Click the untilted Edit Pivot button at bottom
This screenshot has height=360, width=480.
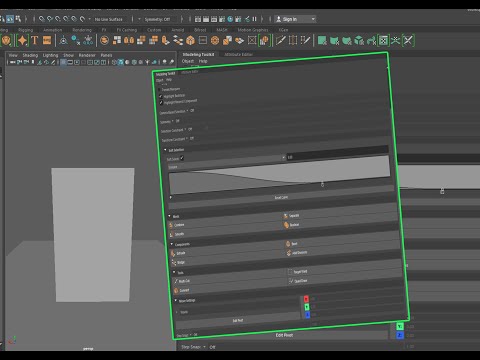point(284,335)
